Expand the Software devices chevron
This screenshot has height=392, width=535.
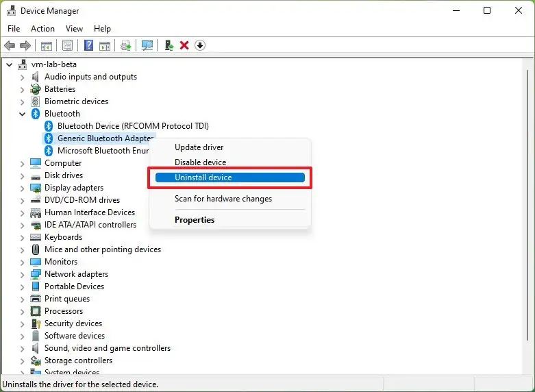click(x=23, y=336)
